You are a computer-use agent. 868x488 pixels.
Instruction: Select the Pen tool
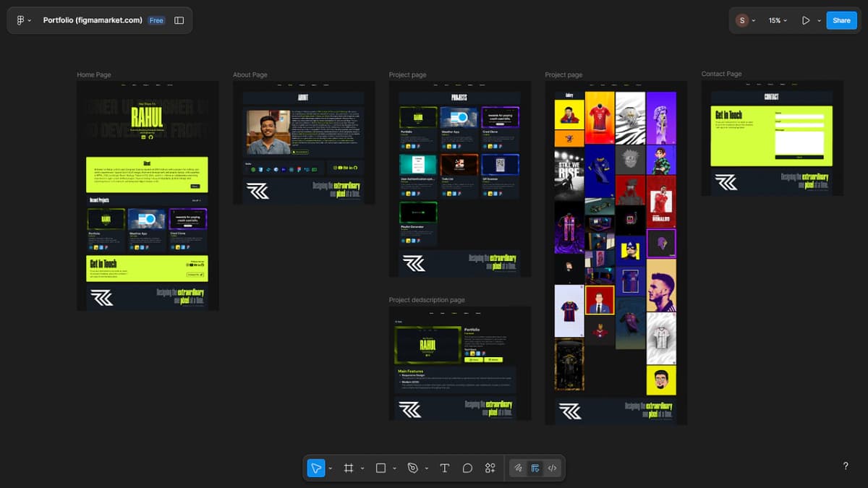click(x=412, y=468)
